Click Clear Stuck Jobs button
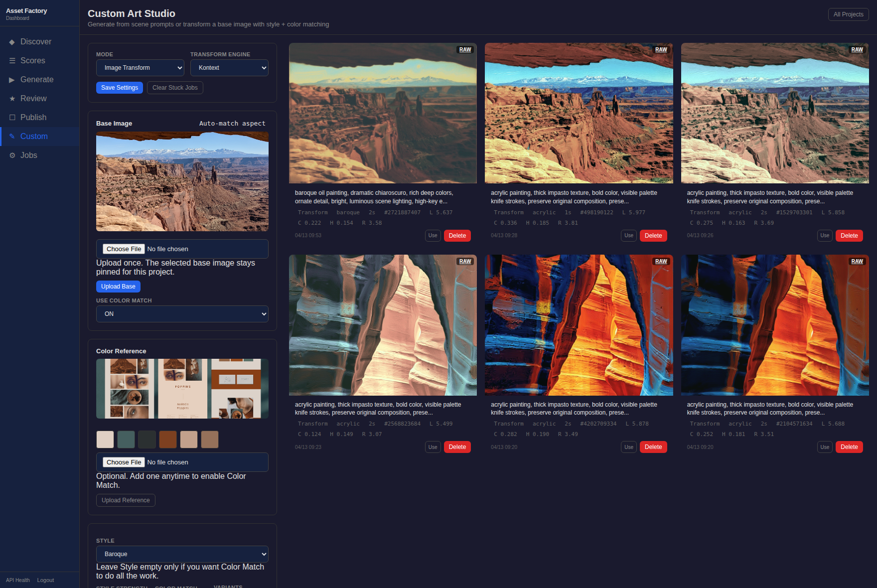The width and height of the screenshot is (877, 588). pos(175,88)
